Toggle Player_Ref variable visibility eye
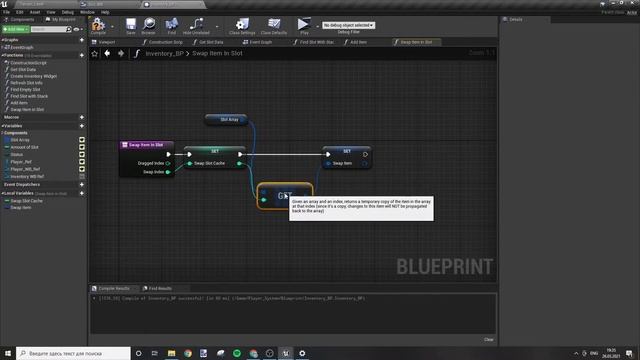This screenshot has width=640, height=360. (82, 162)
